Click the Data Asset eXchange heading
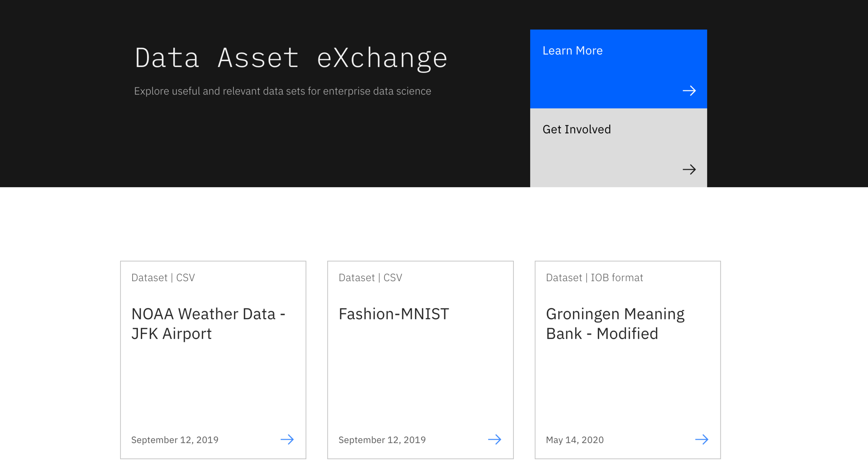The image size is (868, 469). coord(291,58)
